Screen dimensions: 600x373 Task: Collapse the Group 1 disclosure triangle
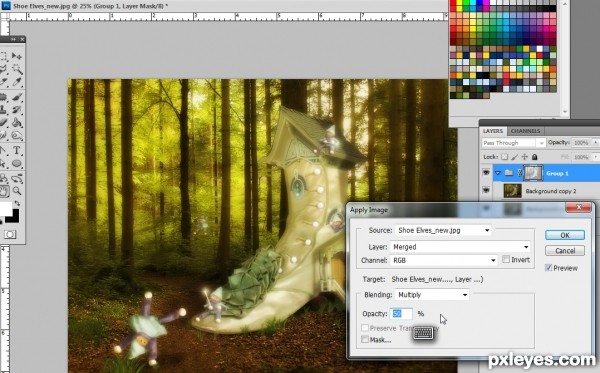point(497,173)
